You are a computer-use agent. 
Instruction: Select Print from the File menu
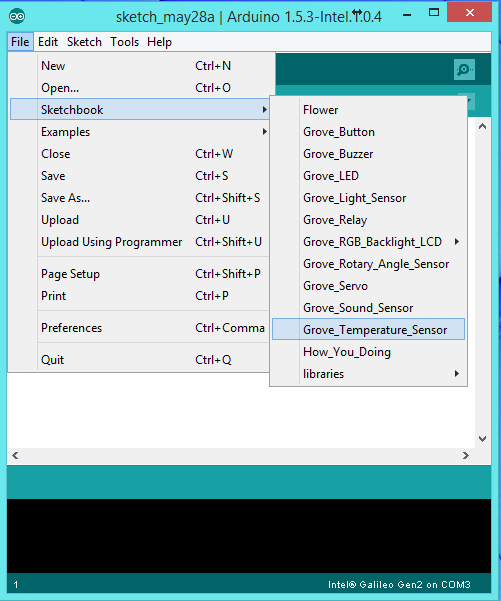point(140,296)
